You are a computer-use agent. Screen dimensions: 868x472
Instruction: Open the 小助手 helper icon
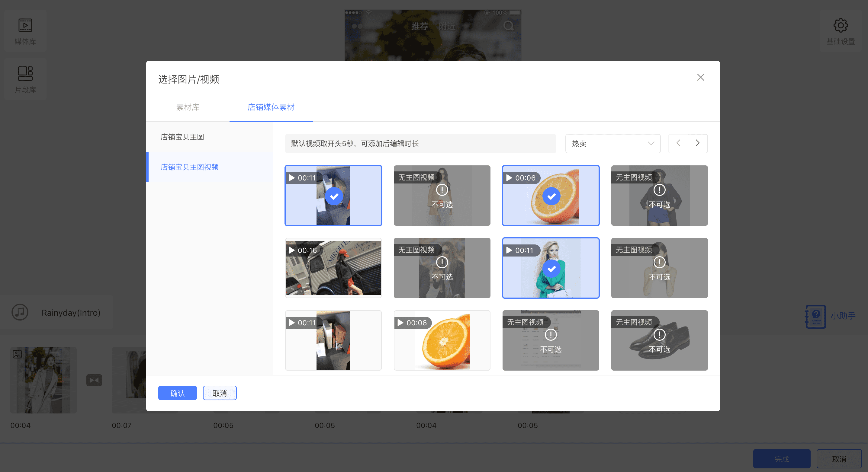coord(815,317)
